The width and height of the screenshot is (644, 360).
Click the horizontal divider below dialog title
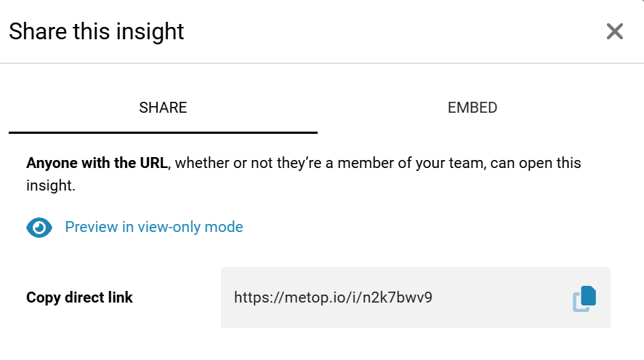click(x=322, y=63)
